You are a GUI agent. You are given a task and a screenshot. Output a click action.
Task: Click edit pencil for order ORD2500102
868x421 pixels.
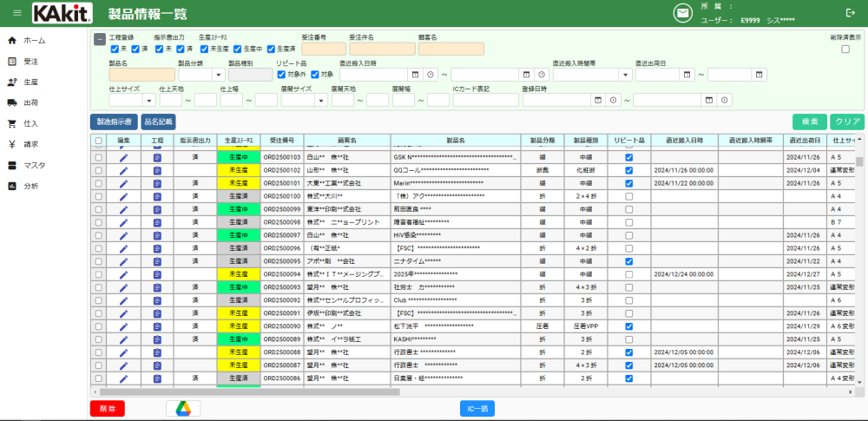point(123,171)
